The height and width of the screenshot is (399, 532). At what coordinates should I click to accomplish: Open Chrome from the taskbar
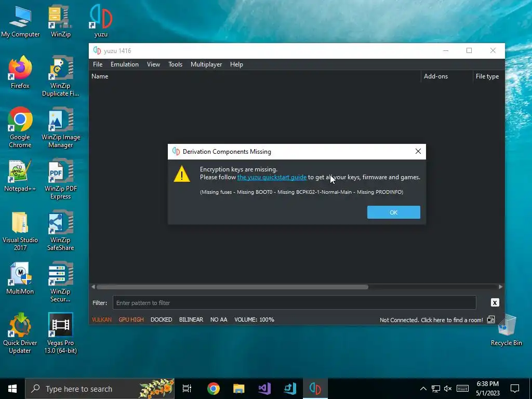tap(214, 389)
